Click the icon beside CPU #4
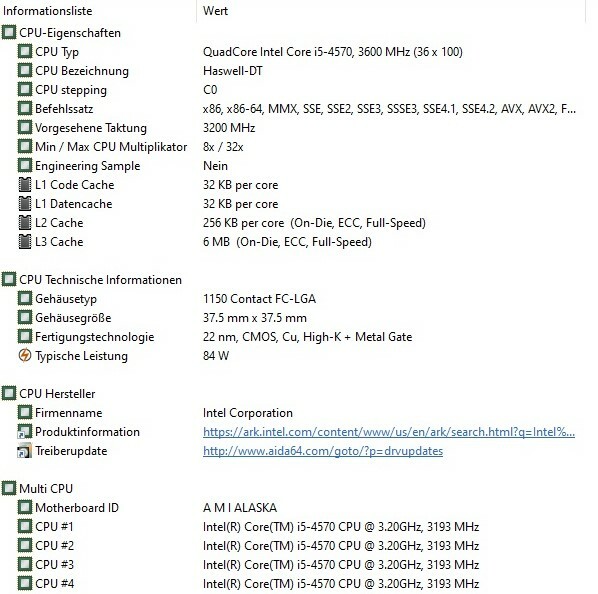Viewport: 598px width, 594px height. 25,583
